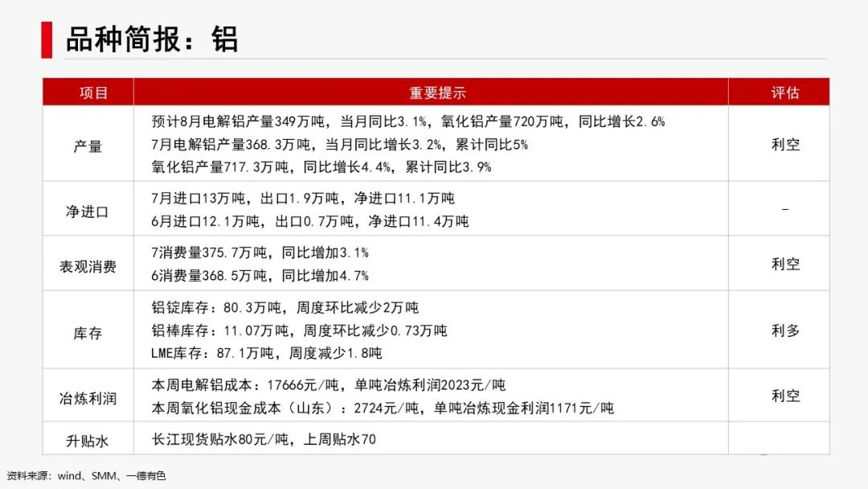The image size is (868, 489).
Task: Click the 表观消费 row label
Action: (88, 266)
